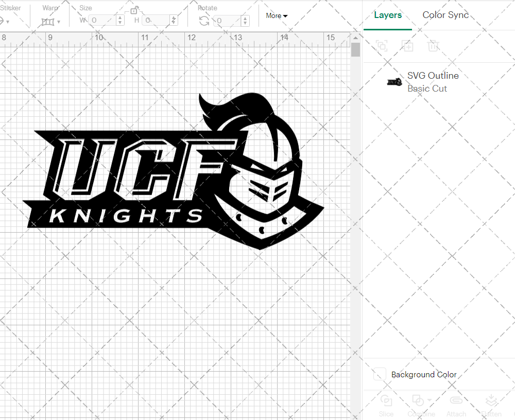Open the Attach tool
This screenshot has width=515, height=420.
(456, 405)
